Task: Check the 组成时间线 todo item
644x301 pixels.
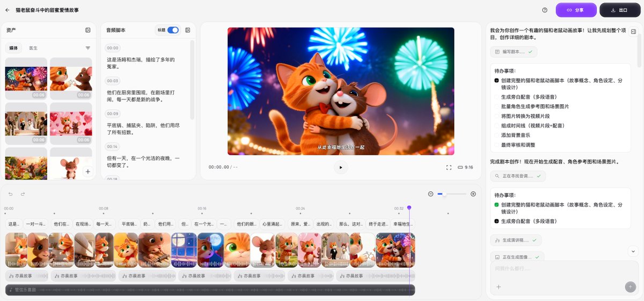Action: [x=496, y=125]
